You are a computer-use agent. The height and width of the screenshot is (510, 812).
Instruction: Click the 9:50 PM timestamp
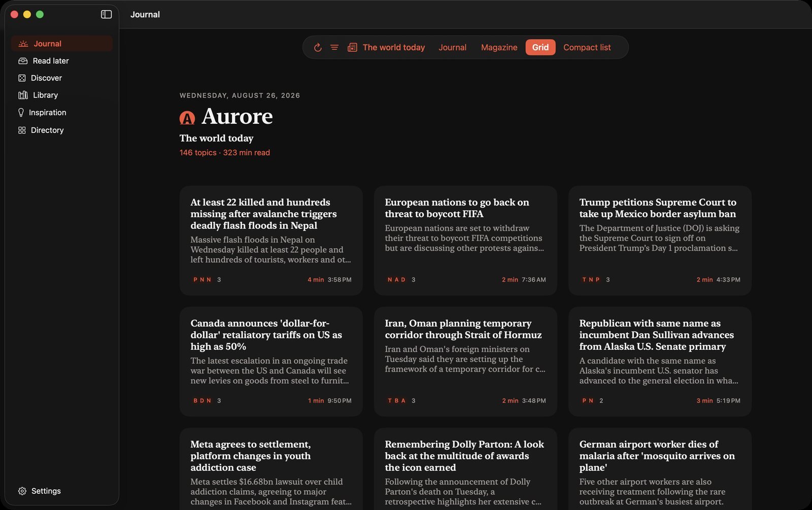(x=340, y=401)
